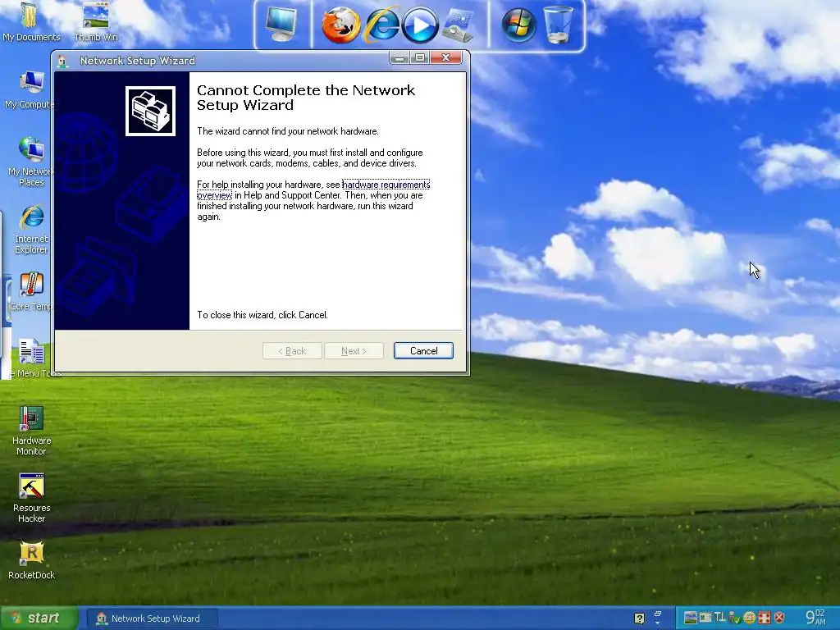Click the help question mark taskbar icon
Viewport: 840px width, 630px height.
(640, 619)
